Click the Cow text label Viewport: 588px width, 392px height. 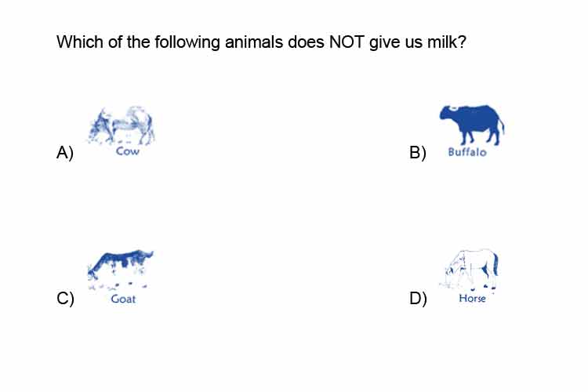pos(128,151)
